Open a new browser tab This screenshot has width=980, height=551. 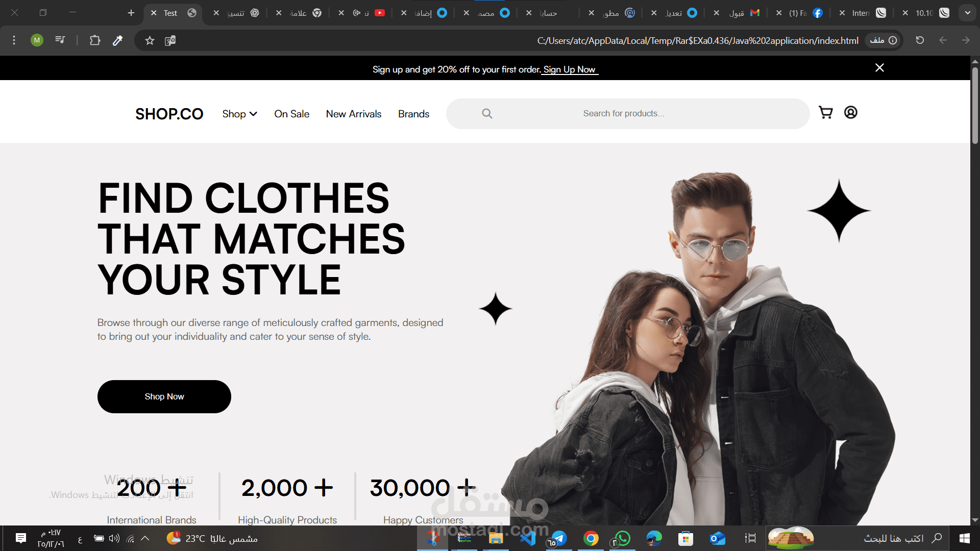click(131, 13)
